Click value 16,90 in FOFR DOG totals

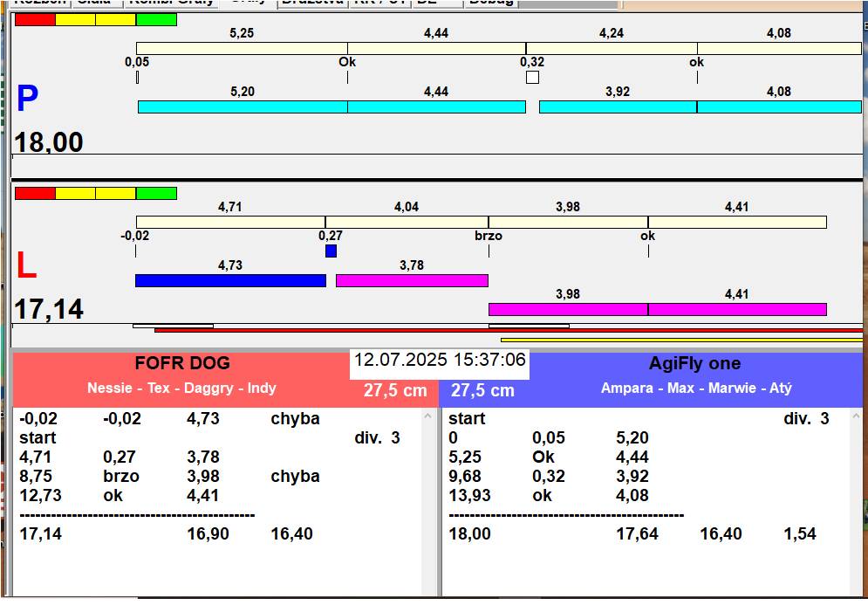208,534
